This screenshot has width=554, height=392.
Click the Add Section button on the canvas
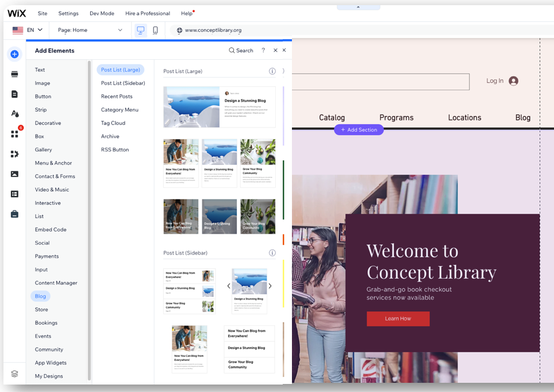pos(359,130)
